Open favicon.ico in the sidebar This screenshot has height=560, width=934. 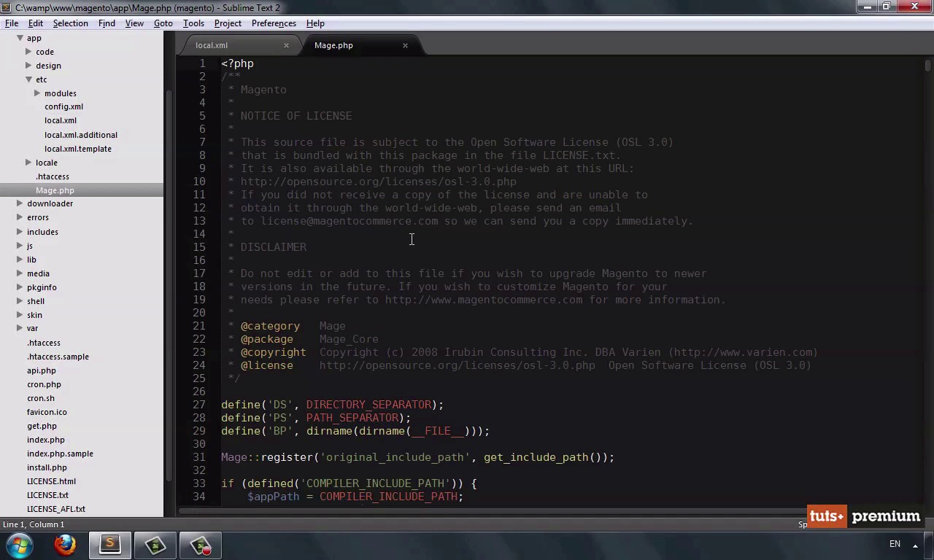(x=47, y=412)
